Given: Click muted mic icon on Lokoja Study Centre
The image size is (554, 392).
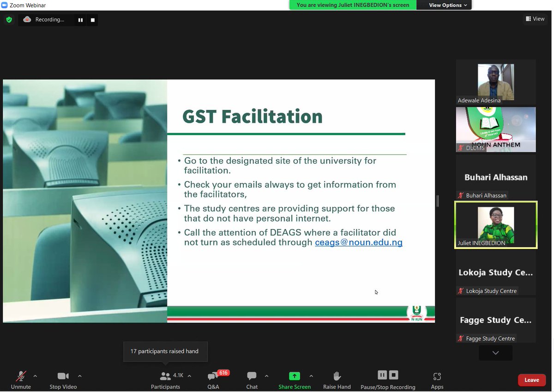Looking at the screenshot, I should (x=461, y=291).
